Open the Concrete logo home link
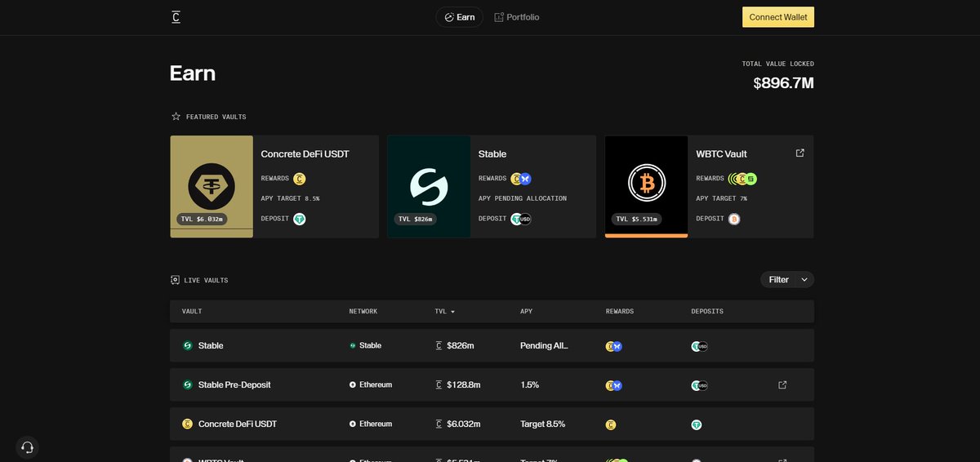This screenshot has width=980, height=462. point(176,16)
